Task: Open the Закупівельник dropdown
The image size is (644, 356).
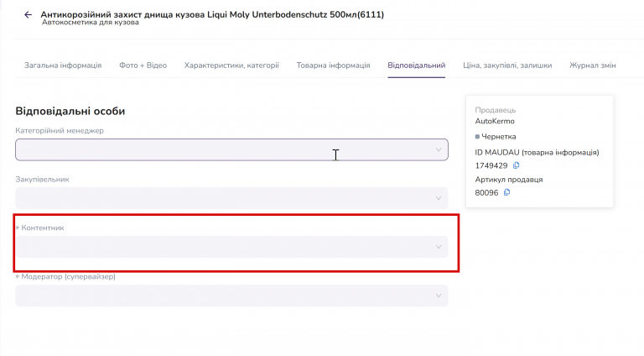Action: click(231, 198)
